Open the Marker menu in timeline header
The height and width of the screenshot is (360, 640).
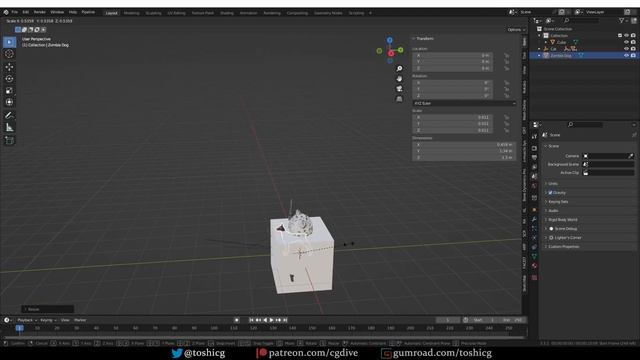(x=80, y=320)
